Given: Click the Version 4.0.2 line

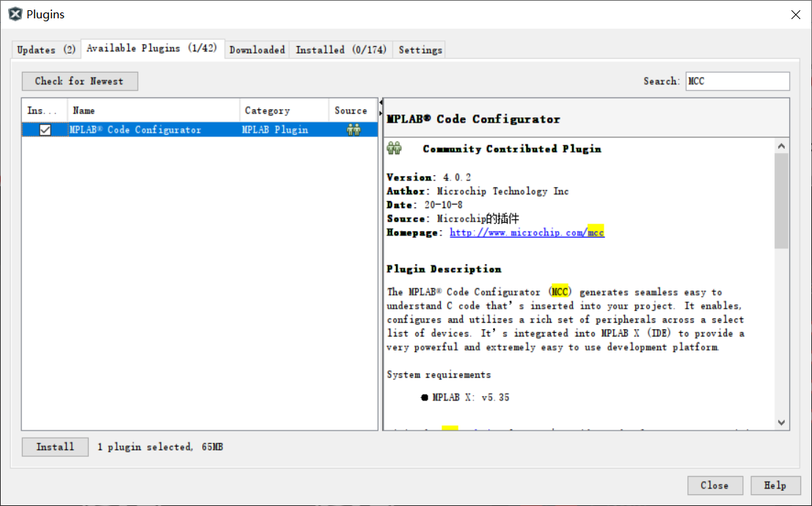Looking at the screenshot, I should tap(429, 177).
